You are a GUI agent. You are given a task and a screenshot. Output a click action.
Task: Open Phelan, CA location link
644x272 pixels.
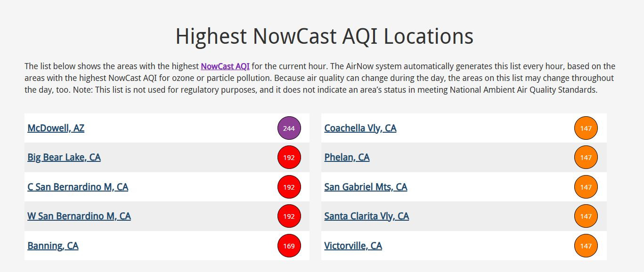click(347, 157)
